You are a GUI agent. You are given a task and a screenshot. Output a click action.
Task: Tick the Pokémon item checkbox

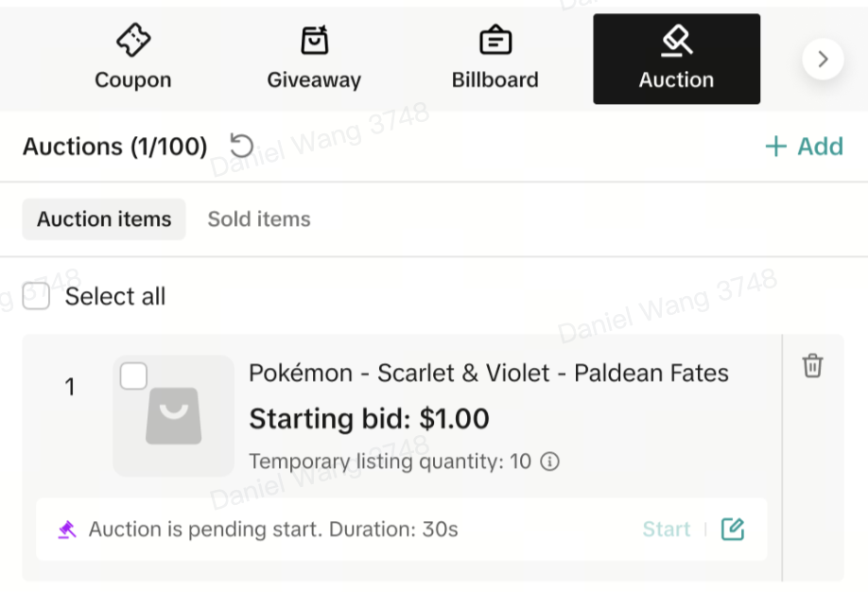134,376
